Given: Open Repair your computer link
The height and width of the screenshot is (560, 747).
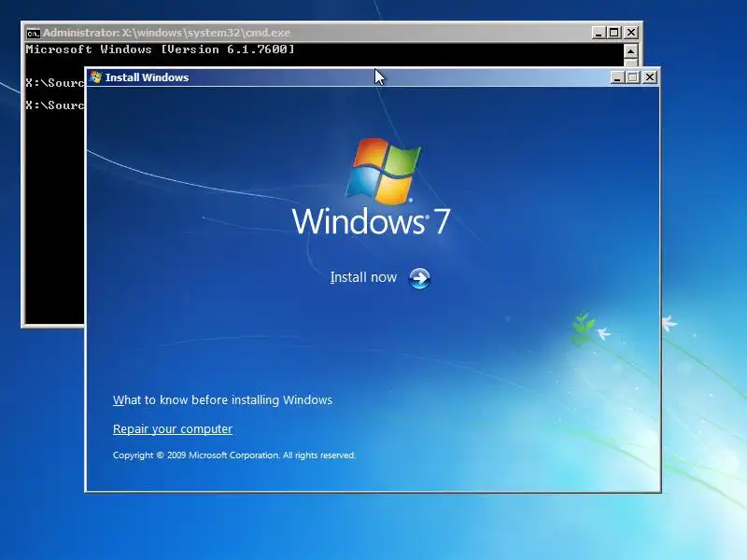Looking at the screenshot, I should coord(173,429).
